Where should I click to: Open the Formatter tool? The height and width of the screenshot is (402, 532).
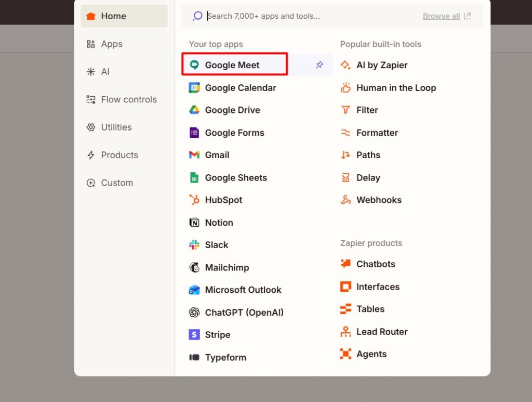[377, 133]
